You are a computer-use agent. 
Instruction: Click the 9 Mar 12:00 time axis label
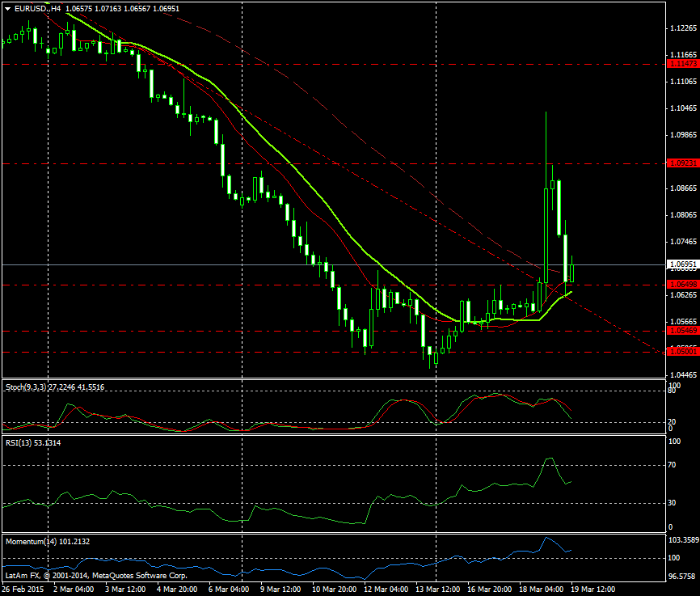[283, 590]
